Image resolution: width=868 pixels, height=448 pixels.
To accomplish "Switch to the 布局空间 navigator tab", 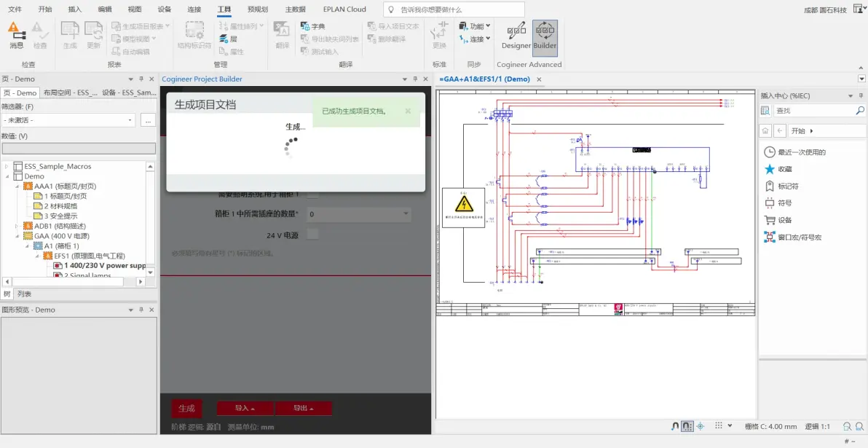I will click(x=71, y=93).
